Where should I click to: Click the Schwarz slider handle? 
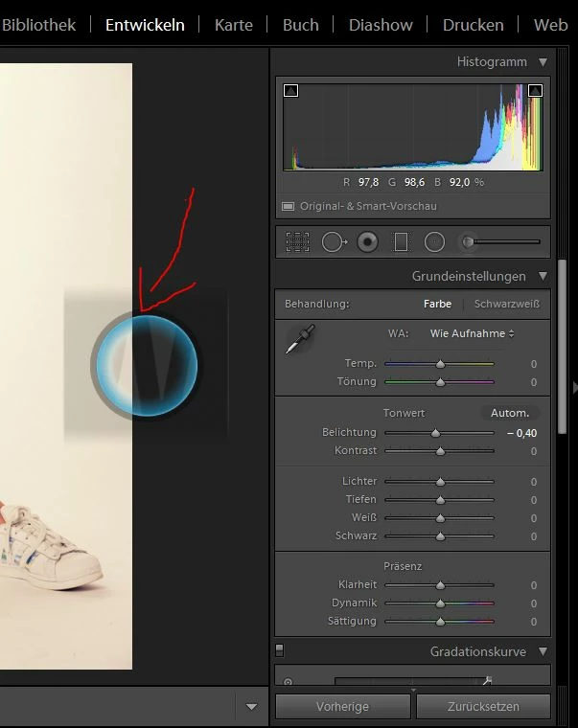tap(440, 536)
